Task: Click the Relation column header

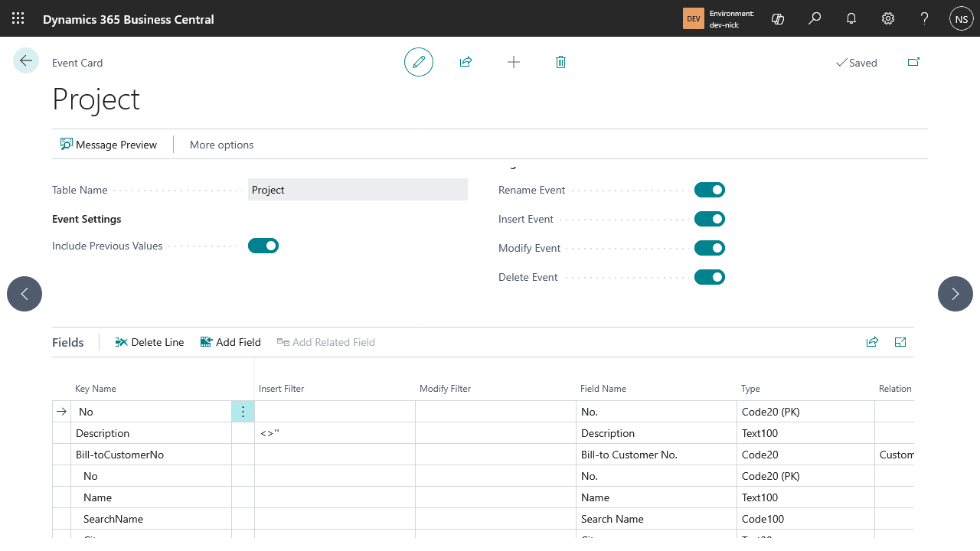Action: [895, 389]
